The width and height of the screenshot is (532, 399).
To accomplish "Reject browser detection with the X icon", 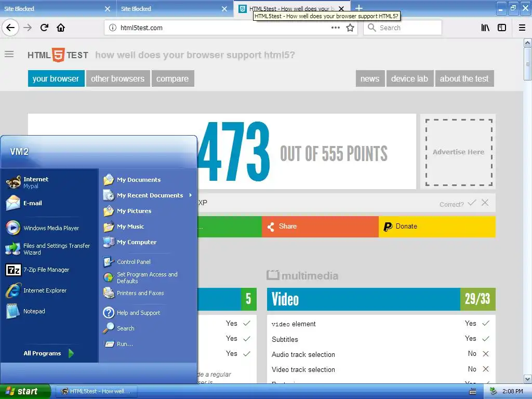I will tap(485, 203).
